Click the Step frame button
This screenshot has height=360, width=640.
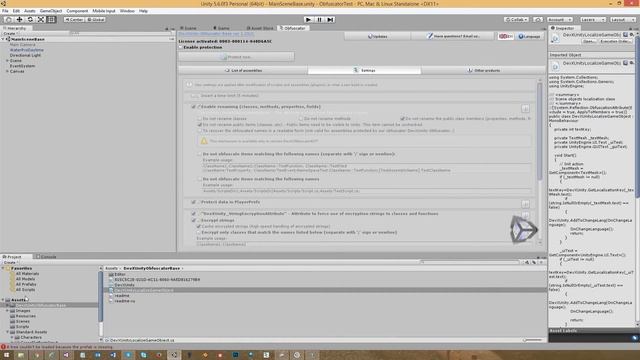coord(330,19)
